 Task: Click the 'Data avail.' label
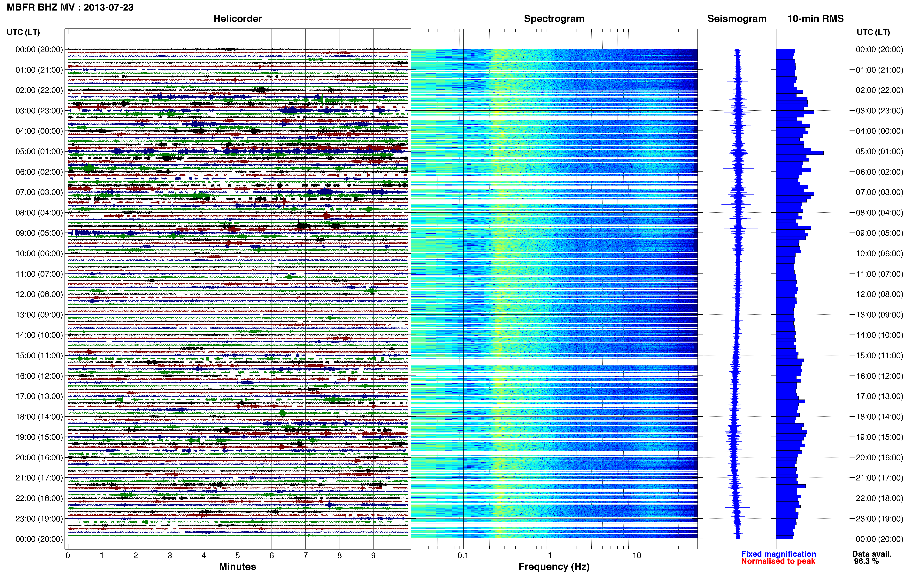(872, 554)
